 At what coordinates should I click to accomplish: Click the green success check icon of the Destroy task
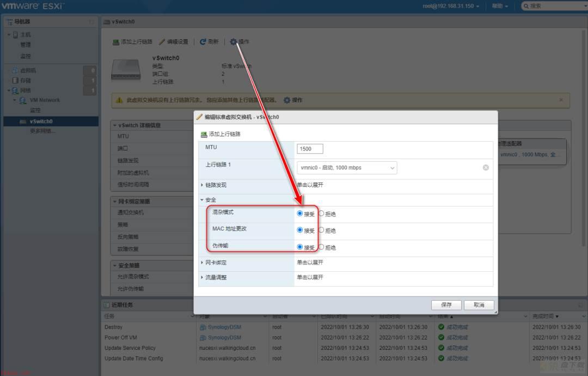pyautogui.click(x=442, y=327)
